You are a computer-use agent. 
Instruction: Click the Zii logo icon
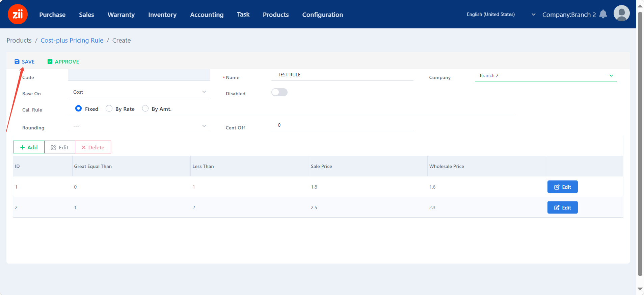tap(18, 14)
